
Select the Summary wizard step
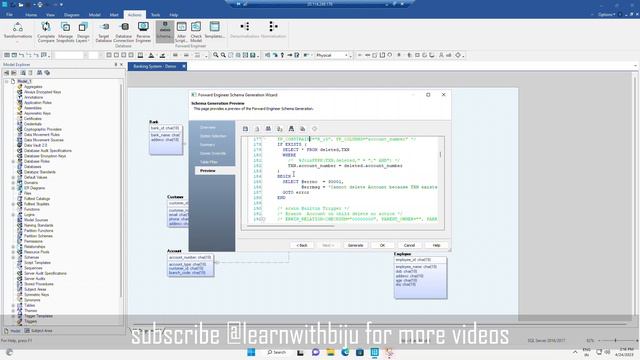point(207,144)
